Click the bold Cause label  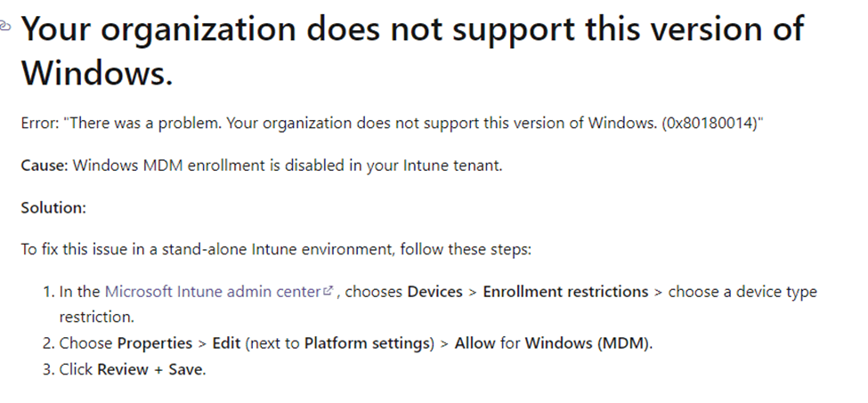(44, 165)
